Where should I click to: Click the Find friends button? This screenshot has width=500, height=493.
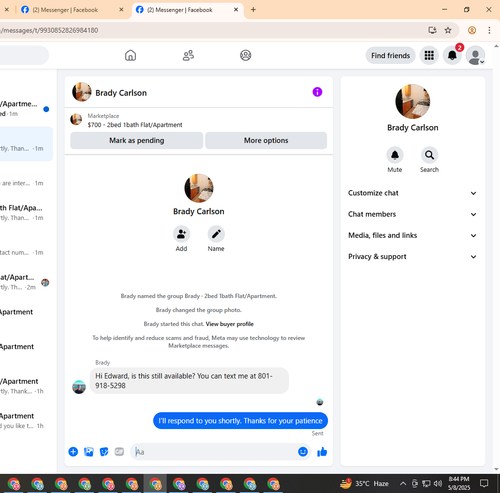(x=390, y=55)
